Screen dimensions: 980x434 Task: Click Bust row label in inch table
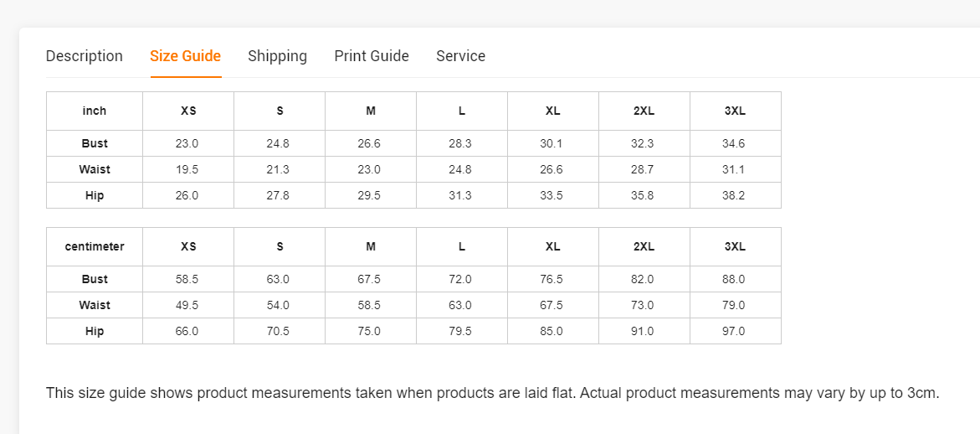[95, 143]
